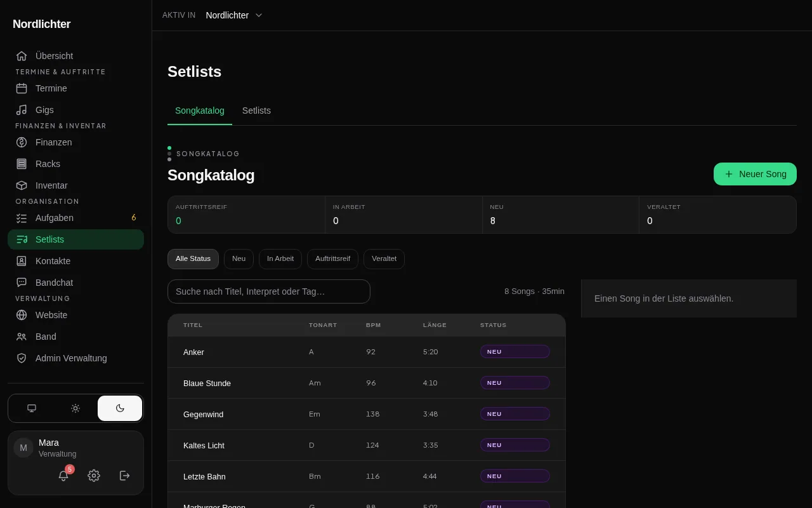Click the Nordlichter logo title
This screenshot has width=812, height=508.
coord(42,24)
